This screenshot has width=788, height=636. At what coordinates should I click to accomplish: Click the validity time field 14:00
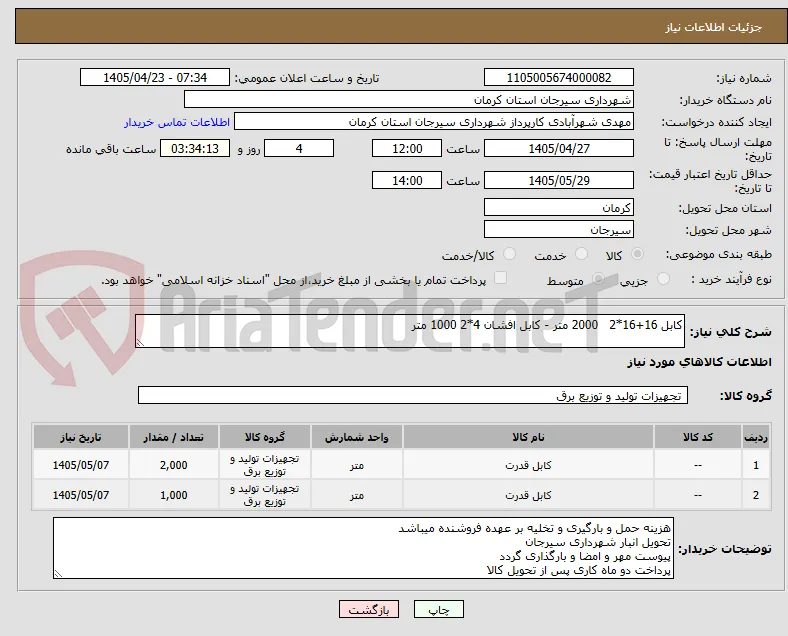pos(407,180)
